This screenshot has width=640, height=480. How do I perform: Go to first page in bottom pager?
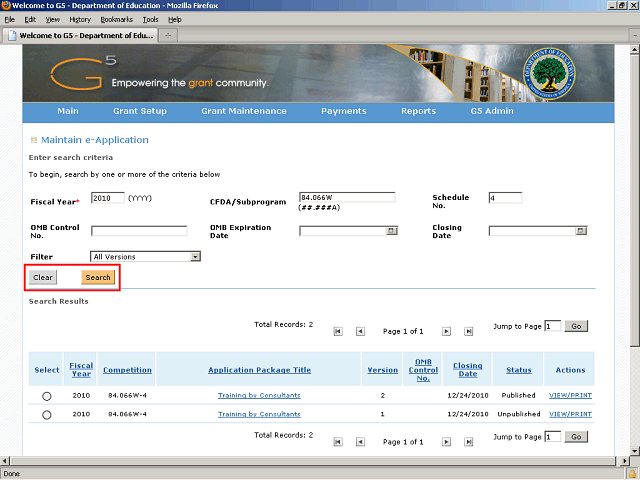338,442
